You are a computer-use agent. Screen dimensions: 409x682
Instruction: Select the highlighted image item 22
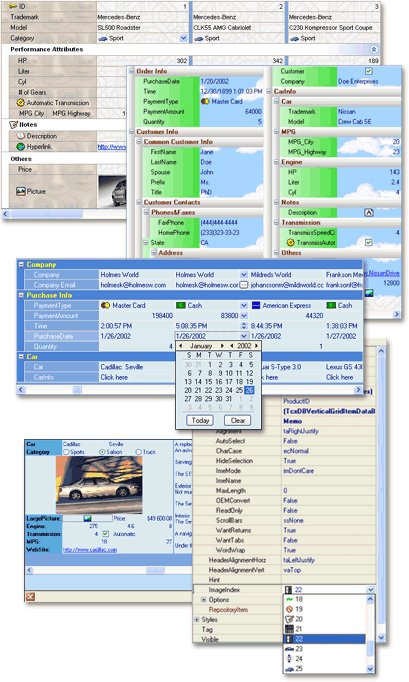click(x=324, y=639)
